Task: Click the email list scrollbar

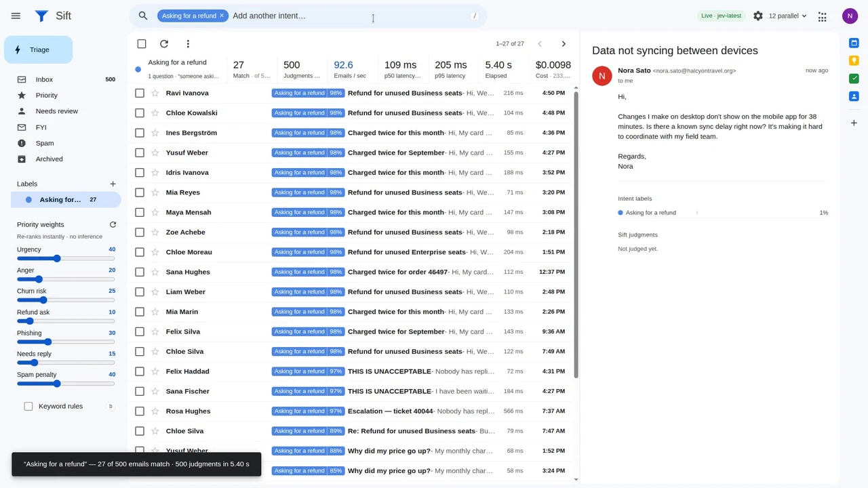Action: tap(576, 234)
